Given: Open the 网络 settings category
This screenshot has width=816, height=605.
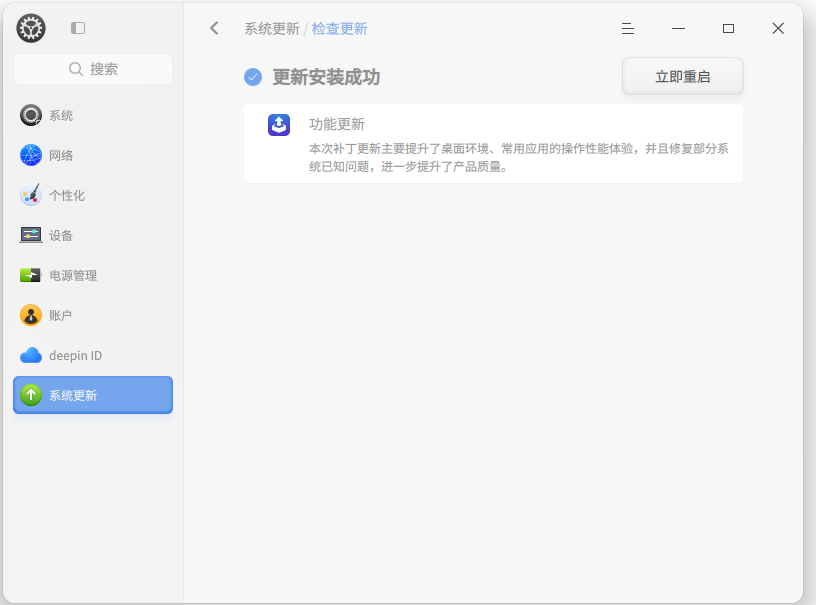Looking at the screenshot, I should point(93,155).
